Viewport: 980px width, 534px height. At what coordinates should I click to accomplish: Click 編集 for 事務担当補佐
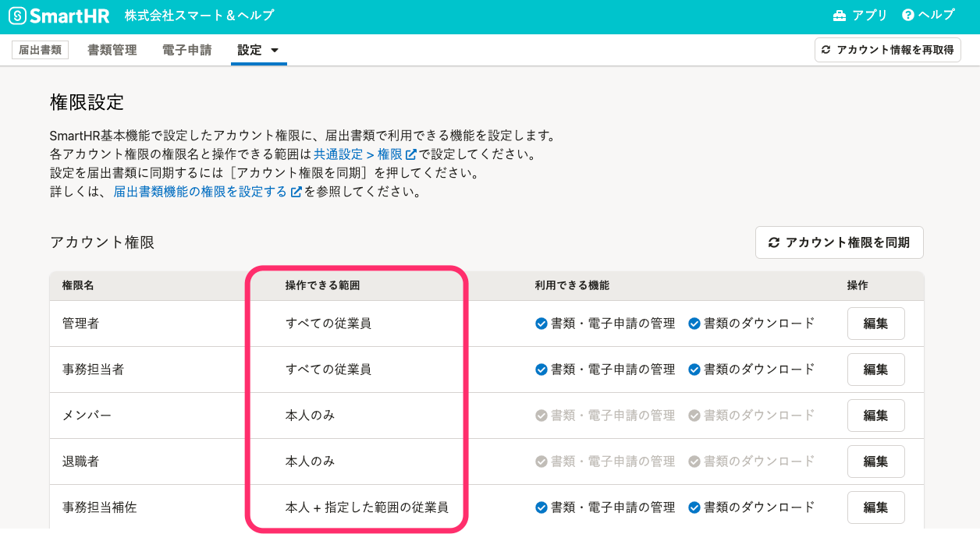pyautogui.click(x=875, y=507)
